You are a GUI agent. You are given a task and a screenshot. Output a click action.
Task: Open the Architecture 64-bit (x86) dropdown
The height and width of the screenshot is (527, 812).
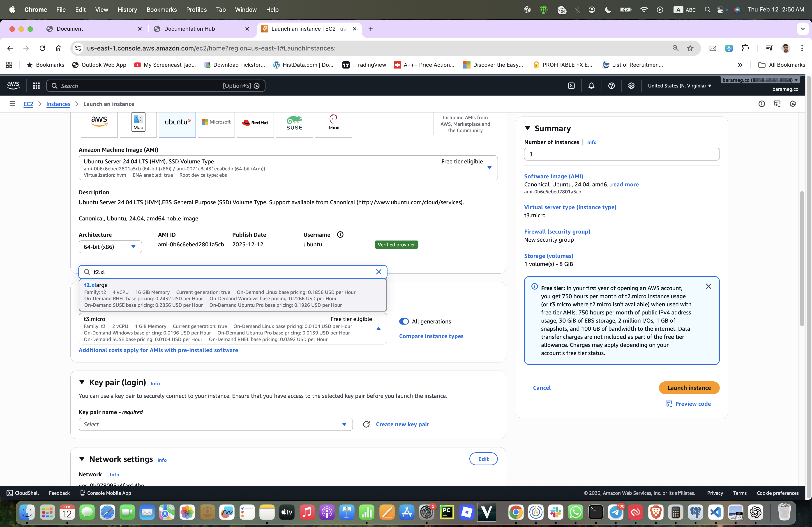[110, 246]
